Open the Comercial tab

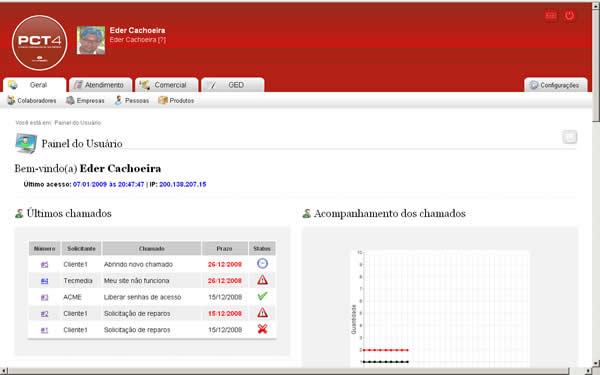167,85
